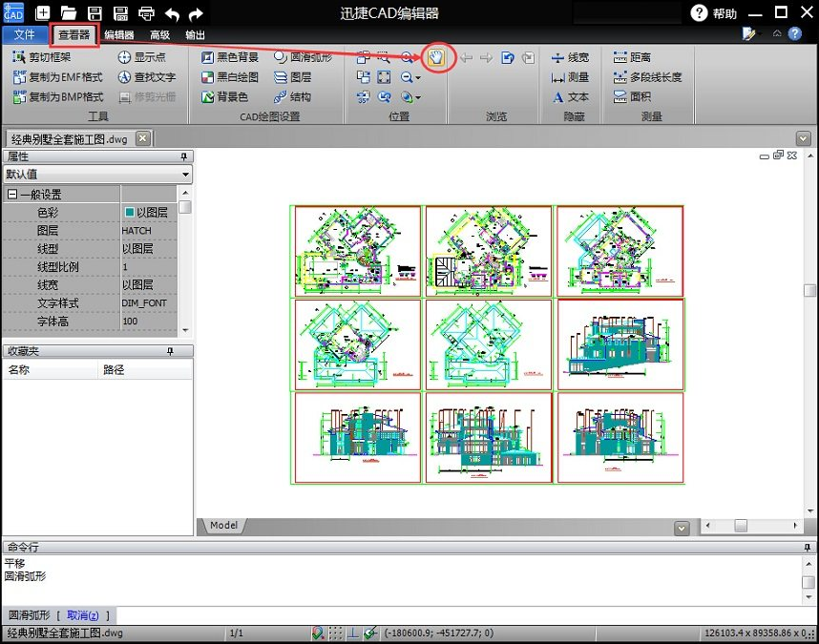This screenshot has height=644, width=819.
Task: Toggle grid display in status bar
Action: [x=335, y=634]
